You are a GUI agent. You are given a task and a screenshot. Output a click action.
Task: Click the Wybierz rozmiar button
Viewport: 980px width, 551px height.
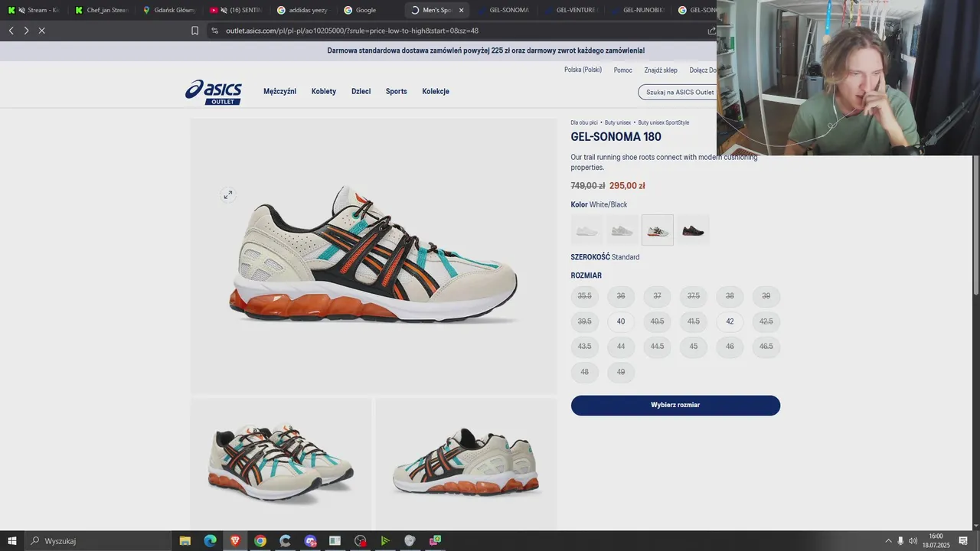point(675,406)
